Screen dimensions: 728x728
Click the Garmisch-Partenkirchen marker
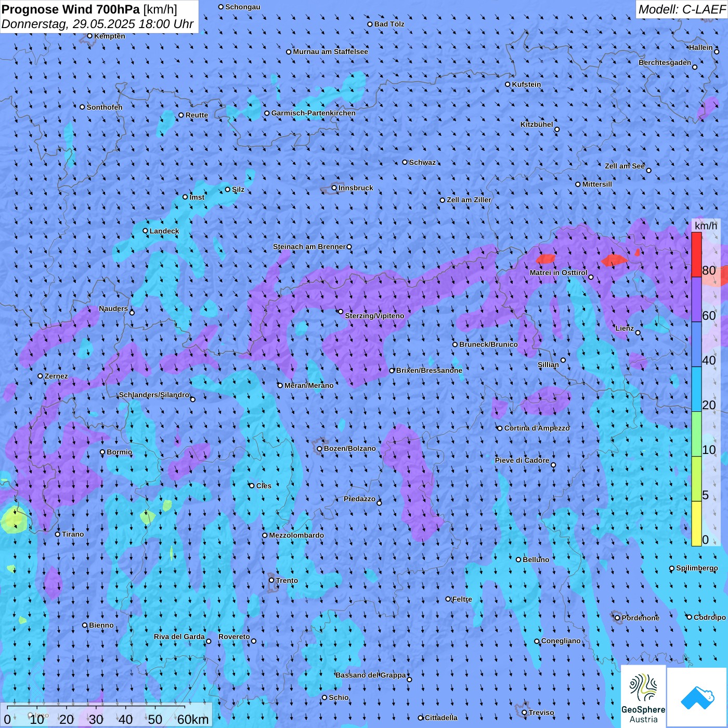click(267, 113)
